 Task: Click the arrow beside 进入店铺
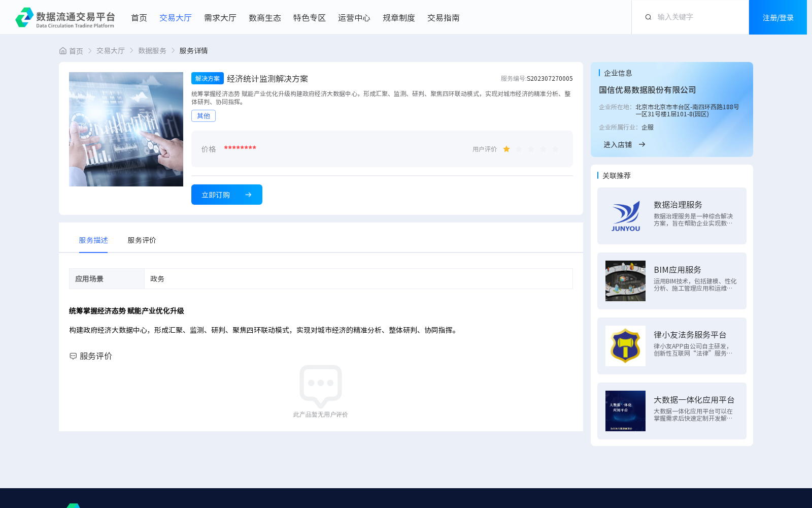(x=642, y=144)
